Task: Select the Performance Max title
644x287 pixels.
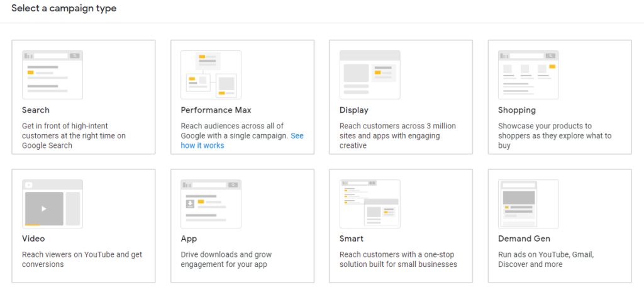Action: [216, 110]
